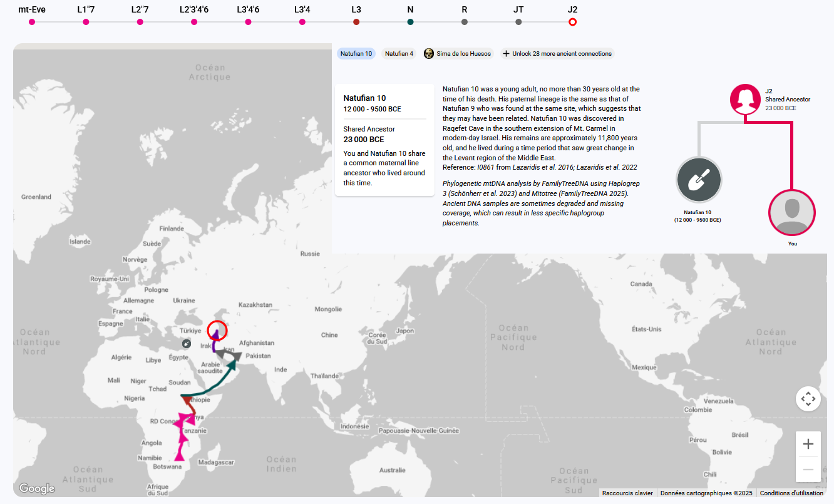Click the Chine label on the map
This screenshot has width=834, height=504.
click(x=329, y=335)
